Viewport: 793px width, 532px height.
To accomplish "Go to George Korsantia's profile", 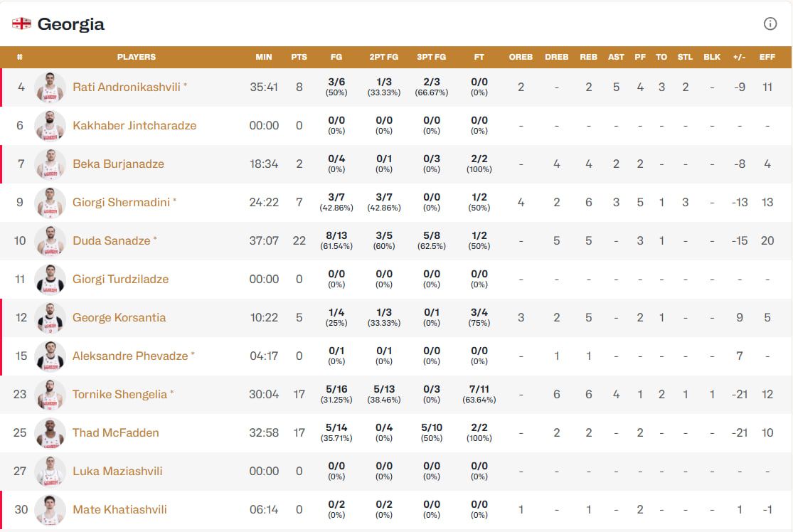I will (119, 317).
